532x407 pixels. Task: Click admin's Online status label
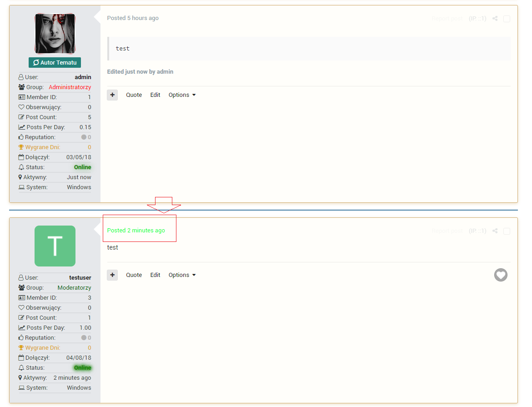click(82, 167)
